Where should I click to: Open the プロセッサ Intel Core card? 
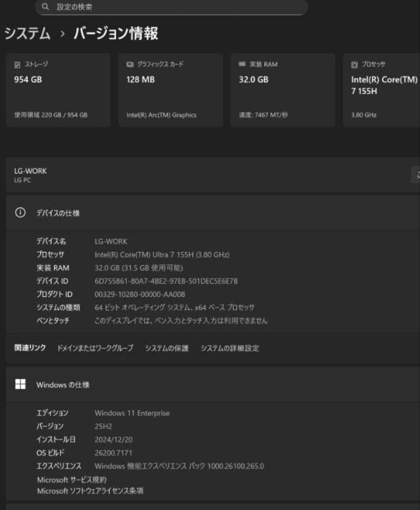[x=382, y=90]
